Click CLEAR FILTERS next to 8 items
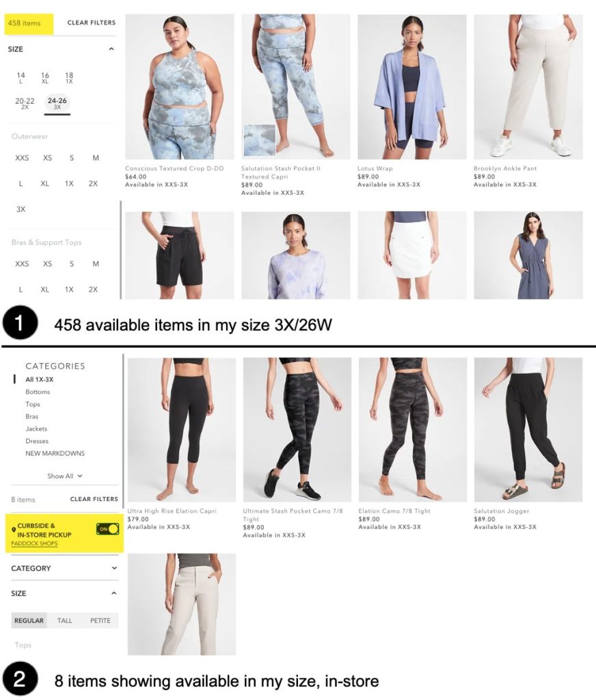This screenshot has height=700, width=596. click(94, 498)
